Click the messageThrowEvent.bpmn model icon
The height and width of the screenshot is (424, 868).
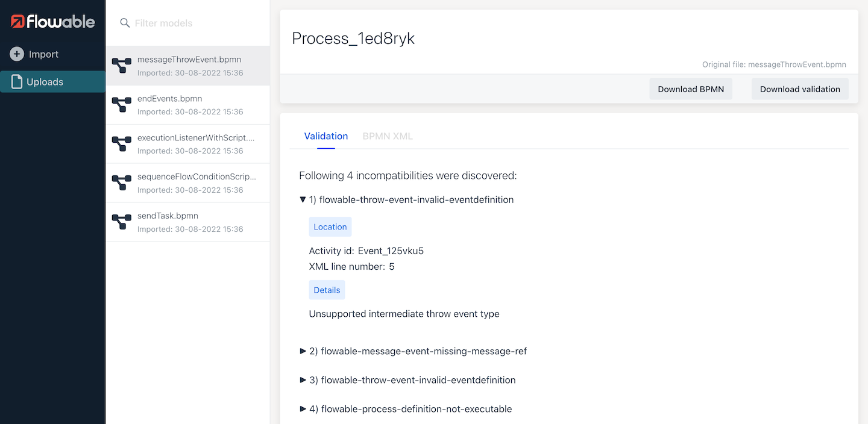(x=122, y=66)
